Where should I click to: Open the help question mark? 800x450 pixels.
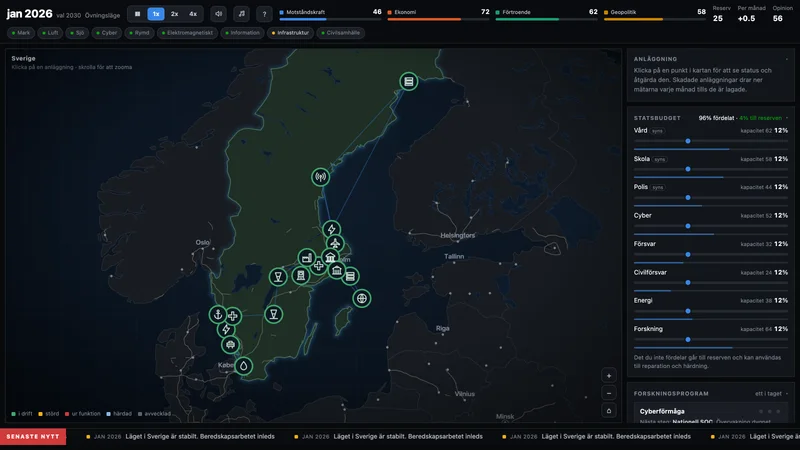tap(264, 14)
